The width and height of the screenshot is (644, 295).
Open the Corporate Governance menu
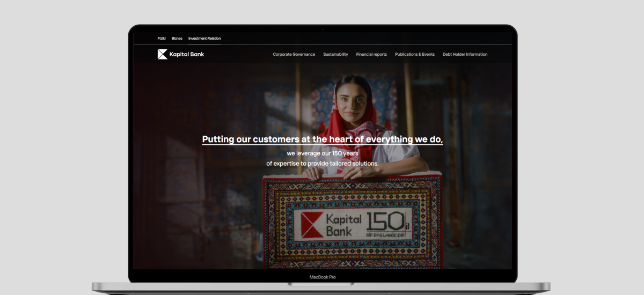294,54
